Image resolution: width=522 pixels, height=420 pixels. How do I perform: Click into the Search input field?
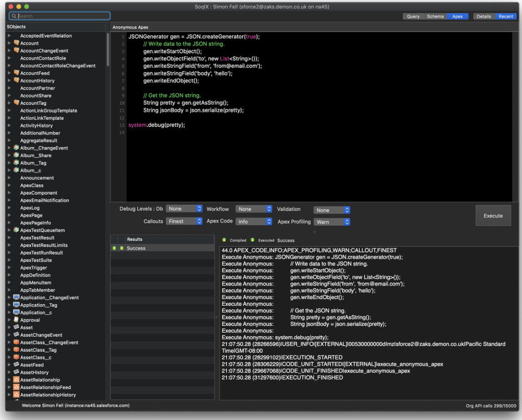(62, 16)
